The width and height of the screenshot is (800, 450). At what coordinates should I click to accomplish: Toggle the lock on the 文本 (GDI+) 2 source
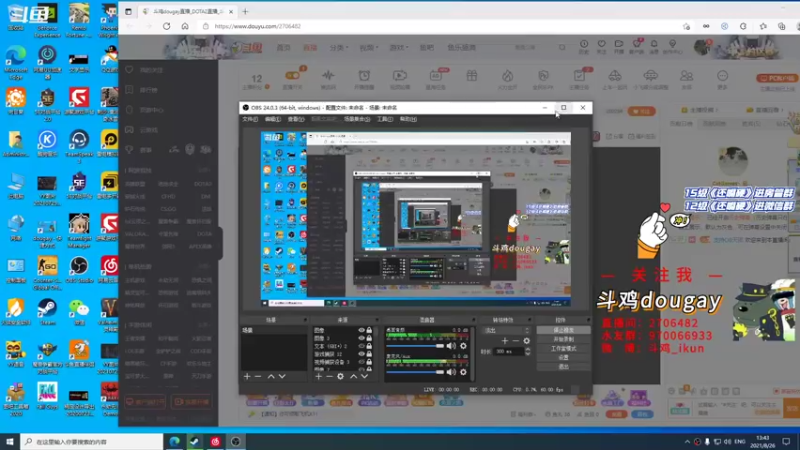369,346
